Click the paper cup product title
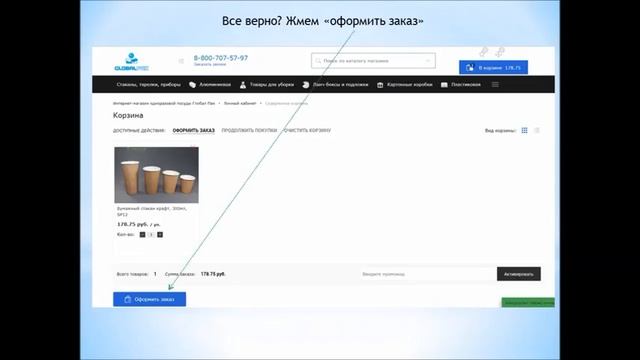The image size is (640, 360). point(151,211)
